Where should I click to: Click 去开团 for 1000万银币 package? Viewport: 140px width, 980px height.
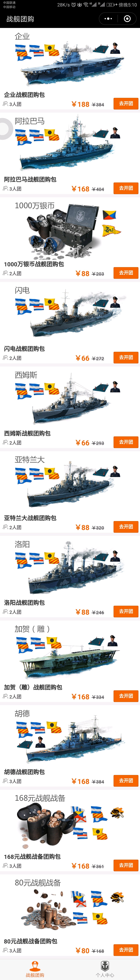(126, 273)
